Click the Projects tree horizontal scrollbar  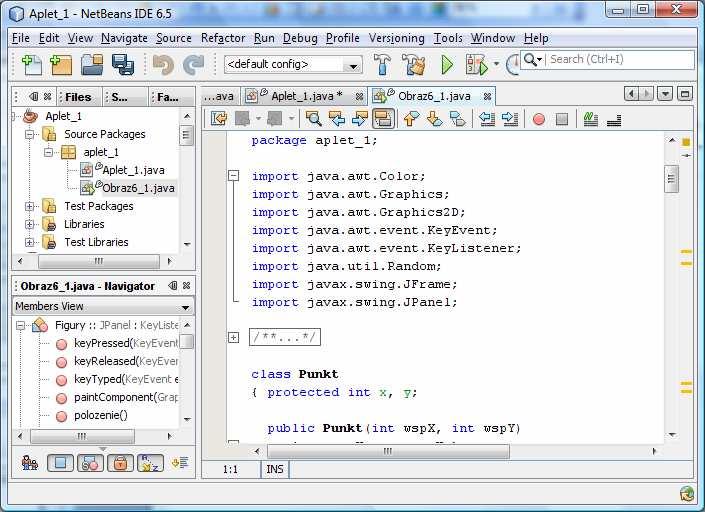tap(99, 261)
